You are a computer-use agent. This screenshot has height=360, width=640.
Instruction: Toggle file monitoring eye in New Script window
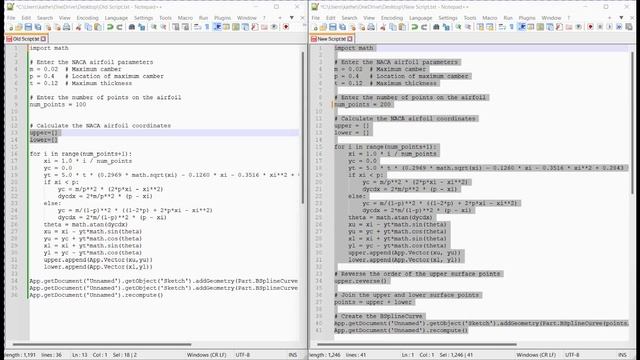578,27
